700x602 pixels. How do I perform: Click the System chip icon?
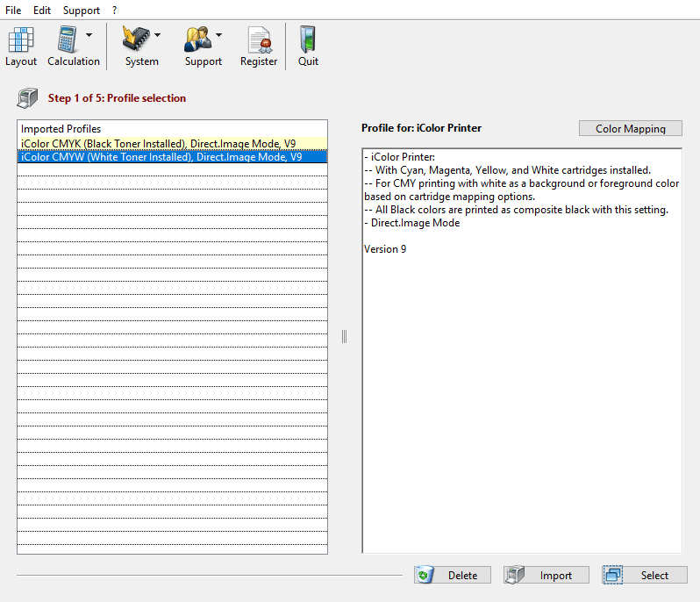pos(136,39)
